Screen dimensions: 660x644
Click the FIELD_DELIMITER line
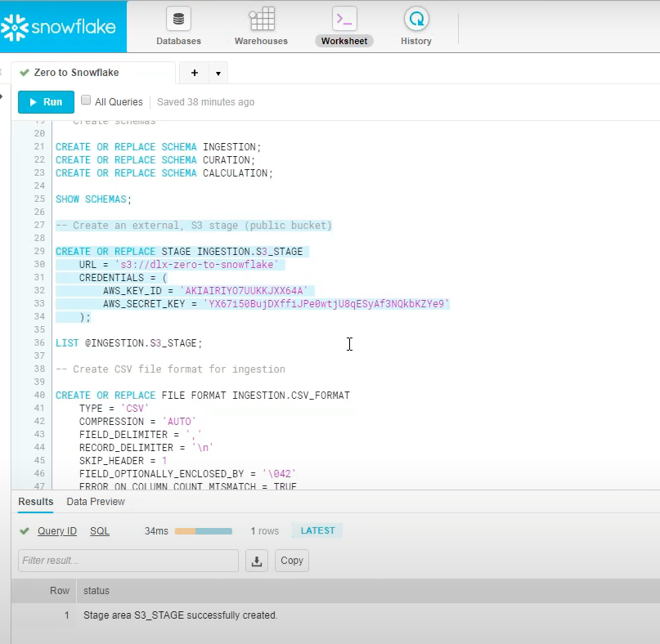[x=140, y=435]
